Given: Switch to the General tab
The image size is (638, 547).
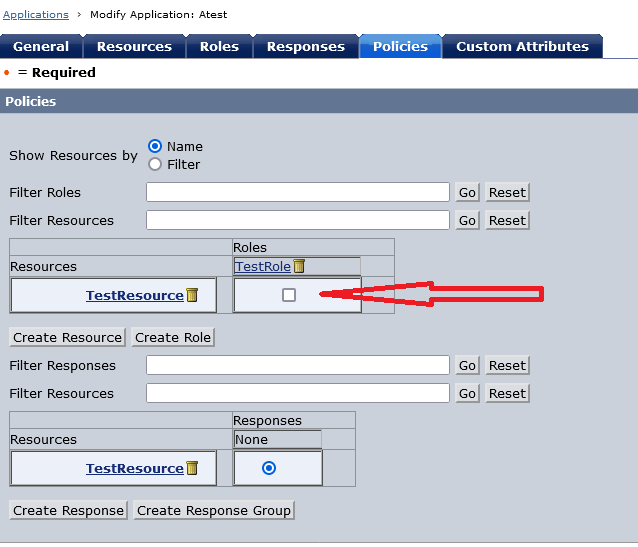Looking at the screenshot, I should tap(41, 46).
